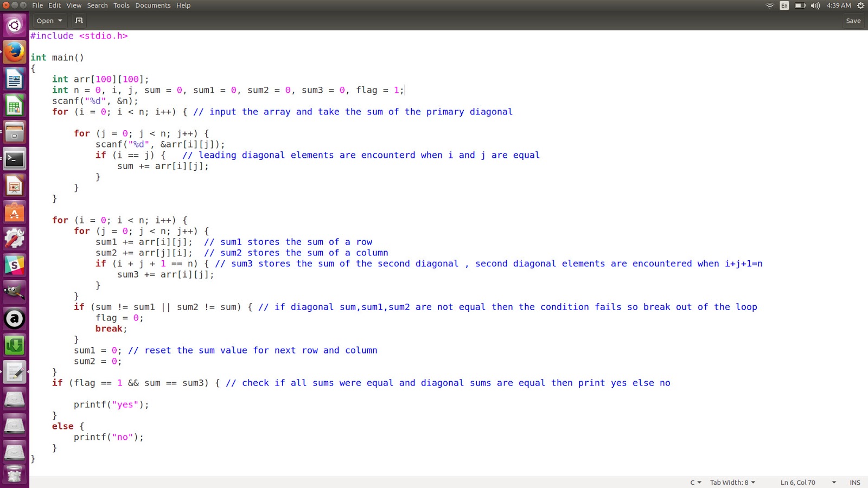The width and height of the screenshot is (868, 488).
Task: Open the Amazon launcher icon
Action: coord(15,318)
